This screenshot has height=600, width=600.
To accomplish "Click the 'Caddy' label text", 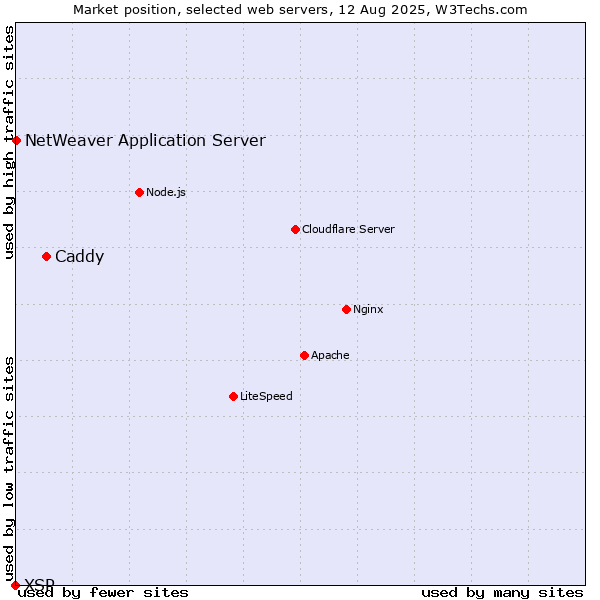I will [80, 256].
